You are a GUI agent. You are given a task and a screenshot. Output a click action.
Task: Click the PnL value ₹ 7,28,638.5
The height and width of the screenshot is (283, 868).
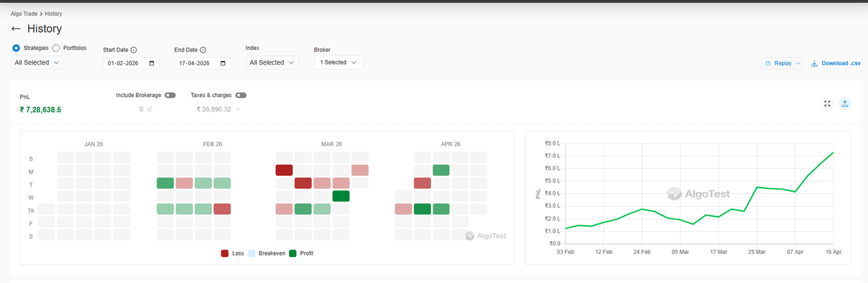[x=41, y=109]
